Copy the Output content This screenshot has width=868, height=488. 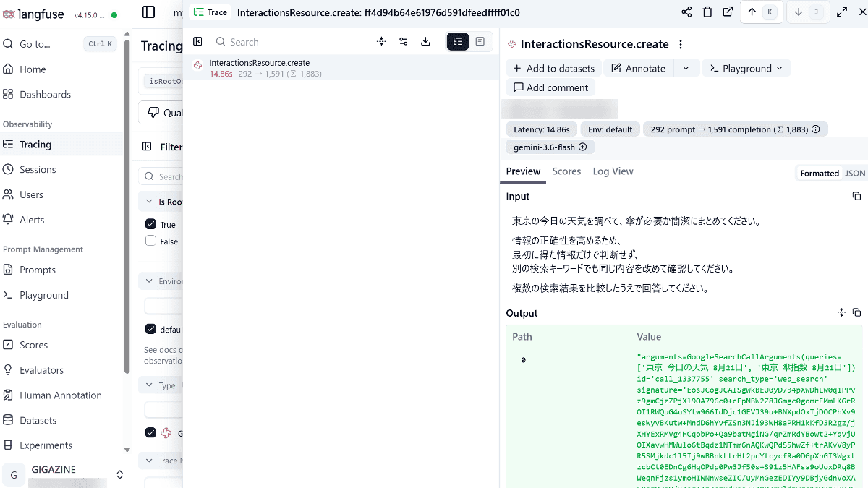tap(856, 312)
